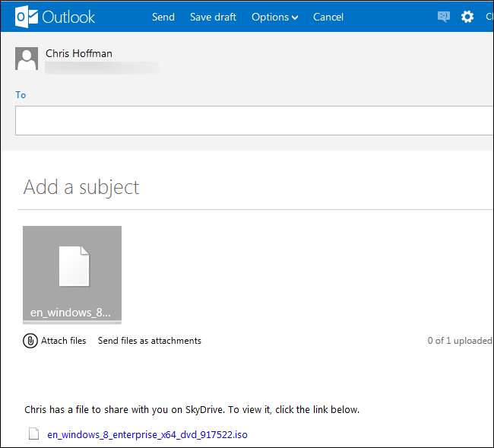Click the paperclip Attach files icon
This screenshot has height=448, width=494.
[x=30, y=341]
